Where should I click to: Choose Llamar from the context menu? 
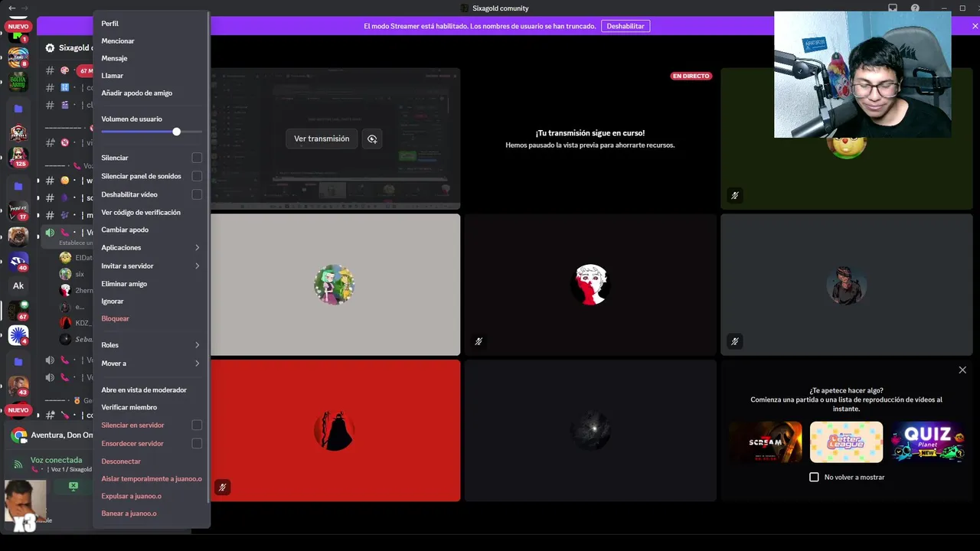point(151,76)
